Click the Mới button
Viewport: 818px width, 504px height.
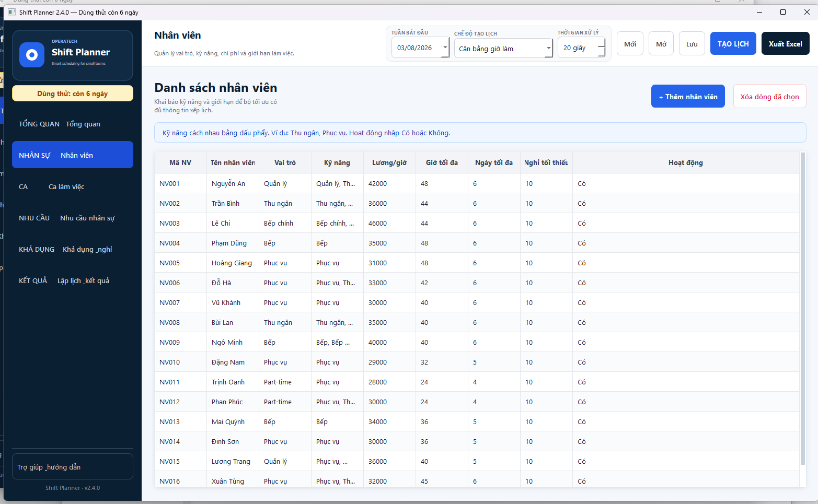(x=630, y=44)
